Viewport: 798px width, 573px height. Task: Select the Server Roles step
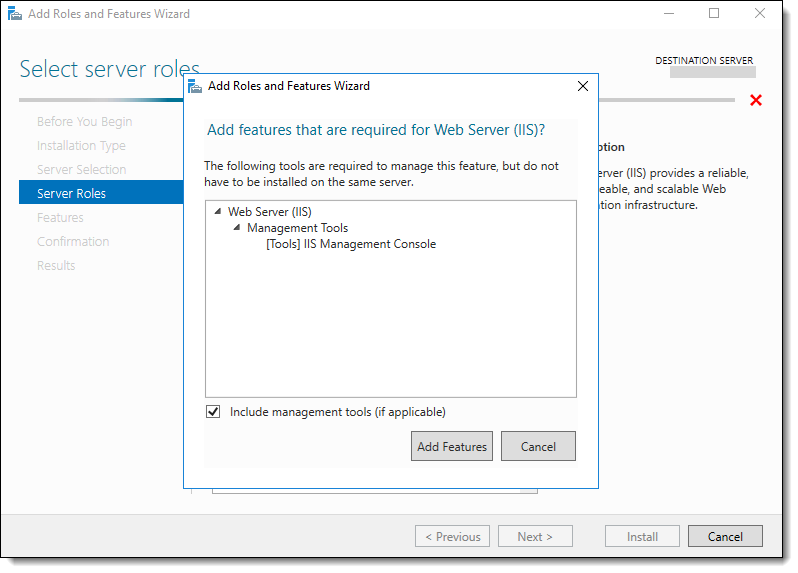point(101,192)
